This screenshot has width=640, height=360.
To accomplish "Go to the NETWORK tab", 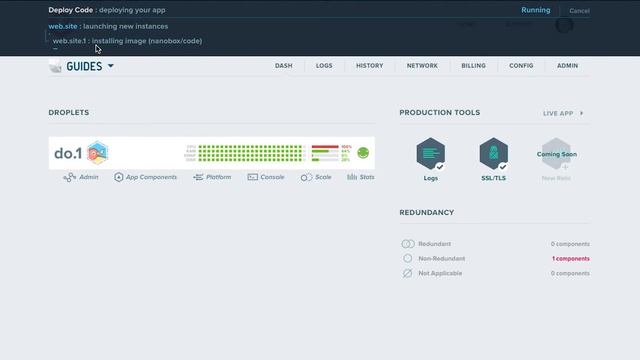I will 422,66.
